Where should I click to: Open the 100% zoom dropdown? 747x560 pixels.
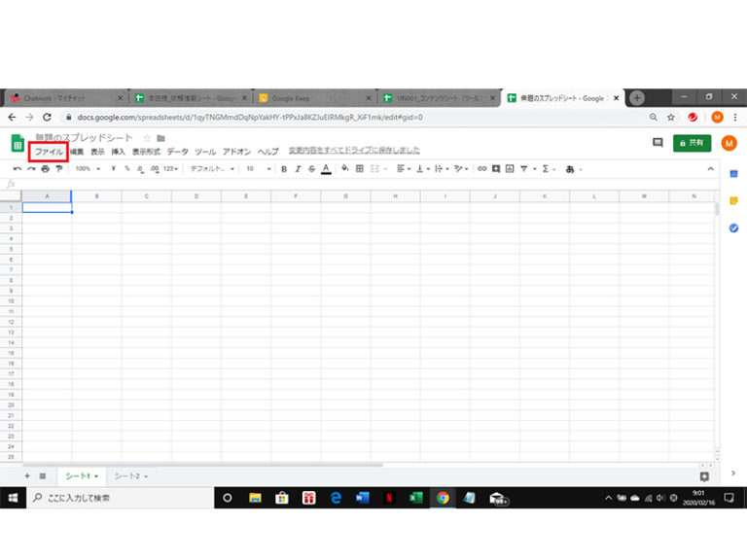88,168
